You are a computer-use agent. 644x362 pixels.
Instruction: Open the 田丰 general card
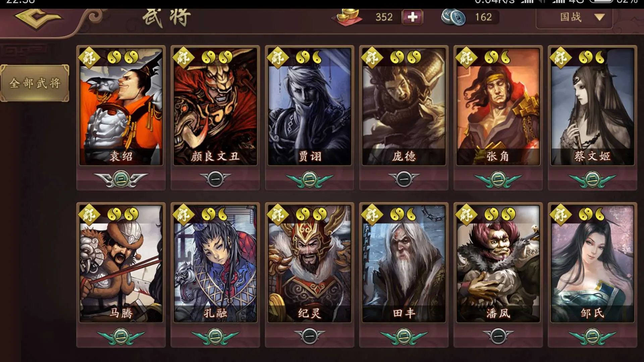[x=404, y=263]
